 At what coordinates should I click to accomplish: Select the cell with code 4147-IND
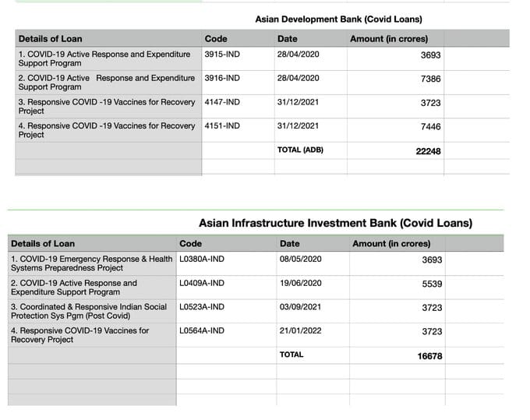[238, 107]
